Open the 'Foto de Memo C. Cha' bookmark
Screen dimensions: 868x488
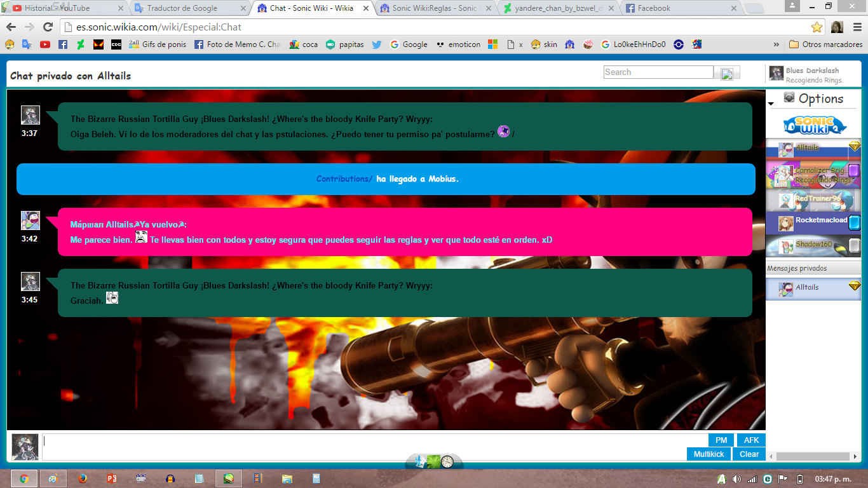tap(237, 44)
